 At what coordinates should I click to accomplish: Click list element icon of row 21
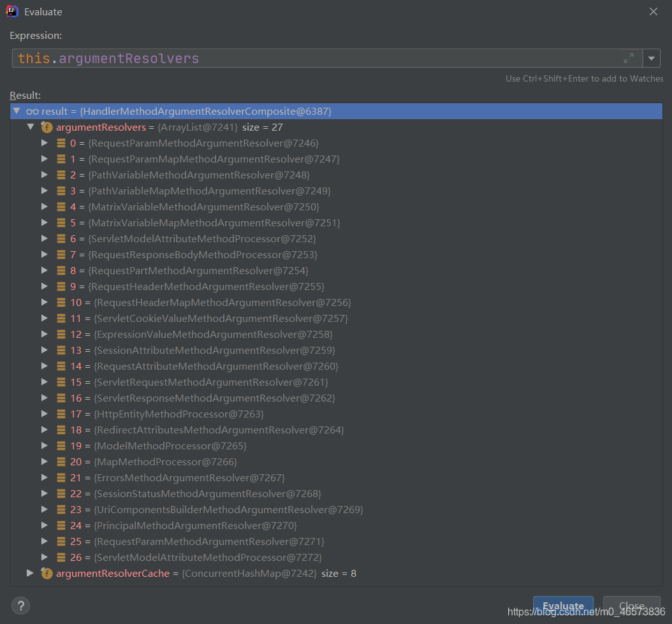tap(61, 477)
